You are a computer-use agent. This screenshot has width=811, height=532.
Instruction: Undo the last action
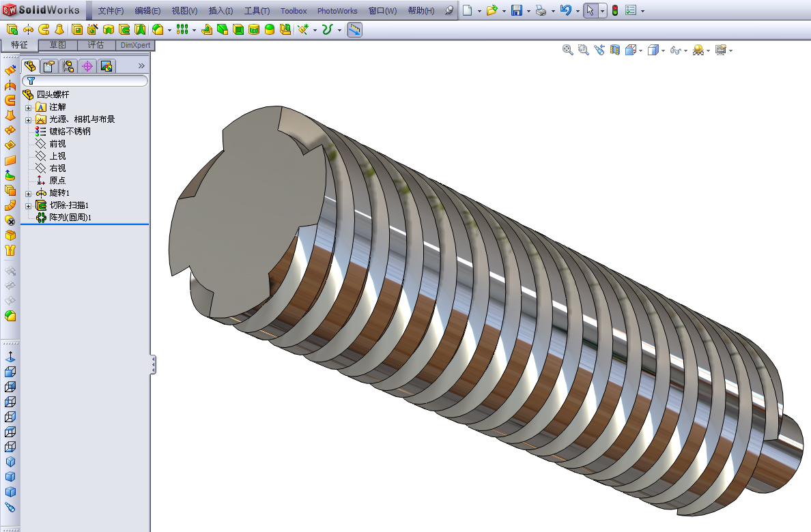[566, 10]
